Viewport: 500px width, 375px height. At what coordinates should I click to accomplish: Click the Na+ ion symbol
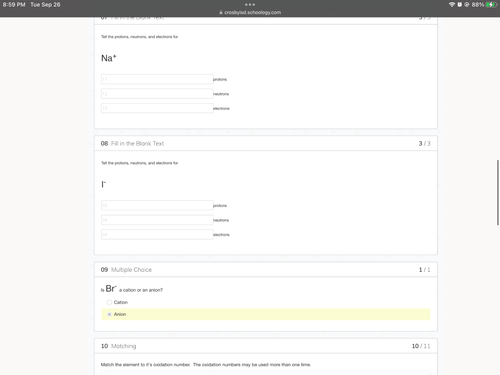point(109,58)
